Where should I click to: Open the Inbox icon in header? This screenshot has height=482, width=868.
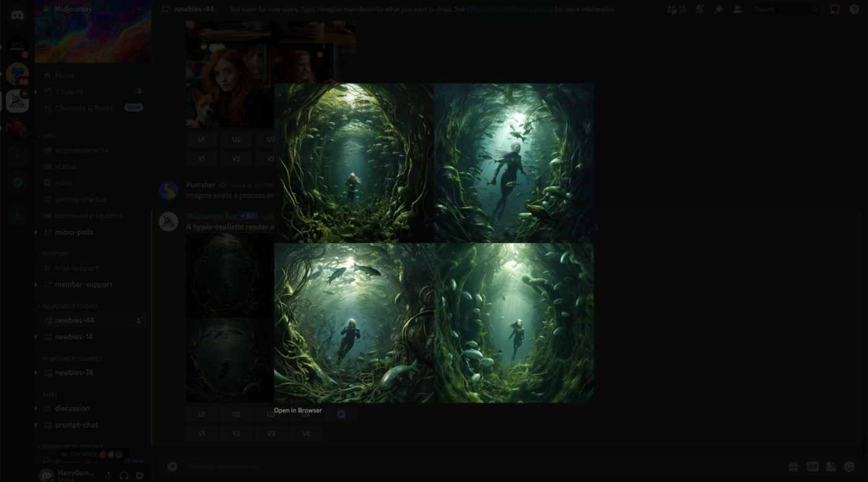click(835, 9)
